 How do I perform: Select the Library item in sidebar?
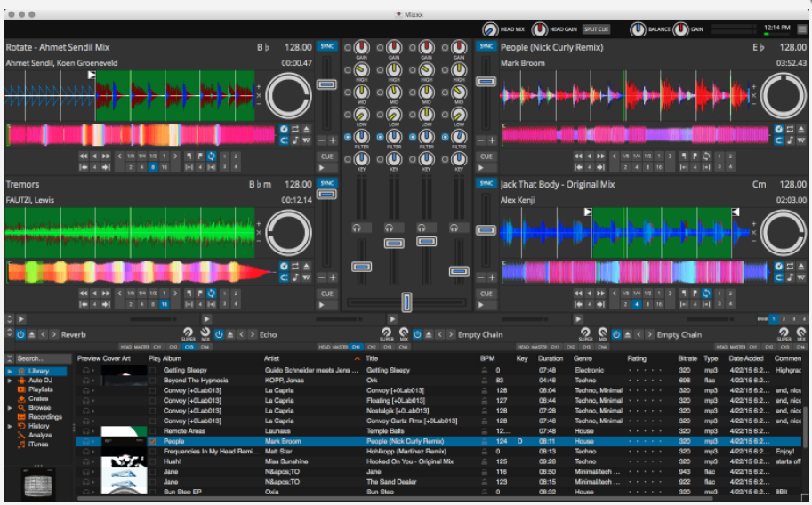38,371
